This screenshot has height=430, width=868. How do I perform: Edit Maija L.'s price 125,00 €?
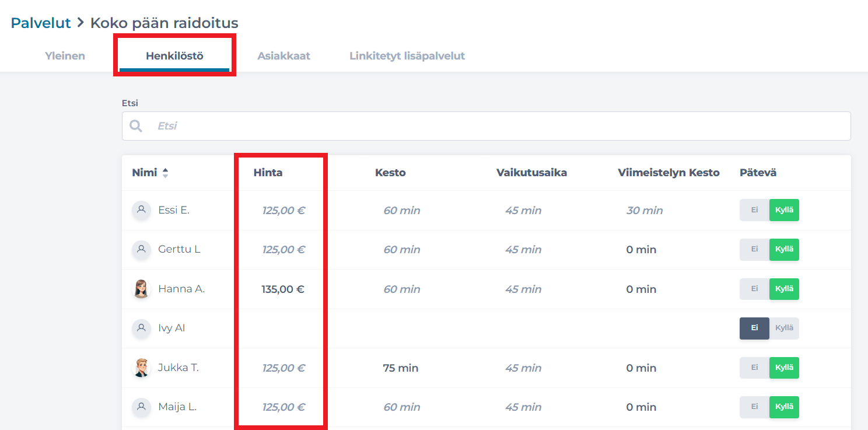283,407
